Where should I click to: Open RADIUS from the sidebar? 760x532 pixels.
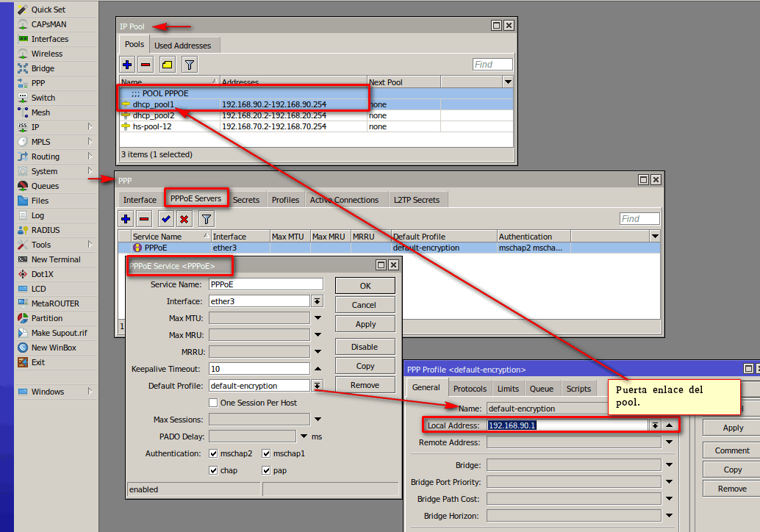pos(46,230)
